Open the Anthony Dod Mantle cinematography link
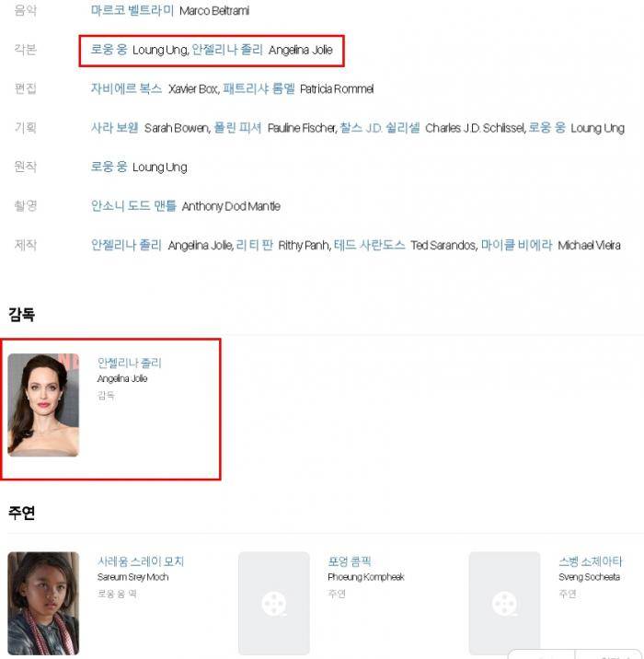Image resolution: width=644 pixels, height=659 pixels. (x=133, y=206)
